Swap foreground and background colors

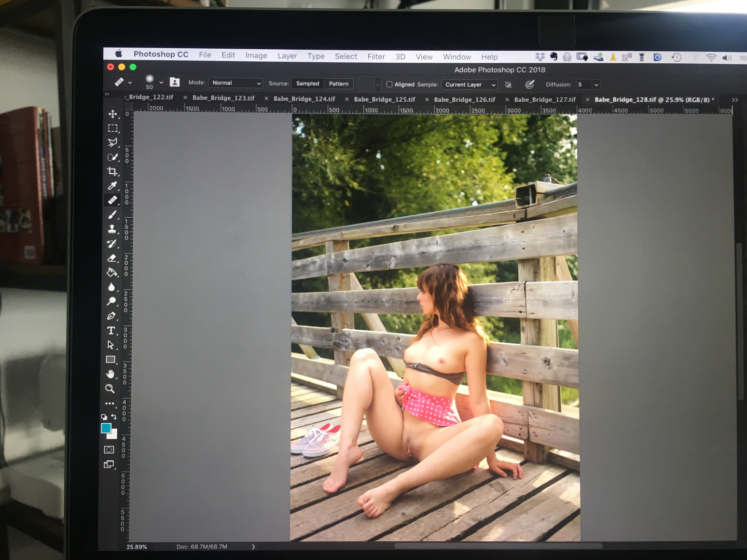(114, 417)
